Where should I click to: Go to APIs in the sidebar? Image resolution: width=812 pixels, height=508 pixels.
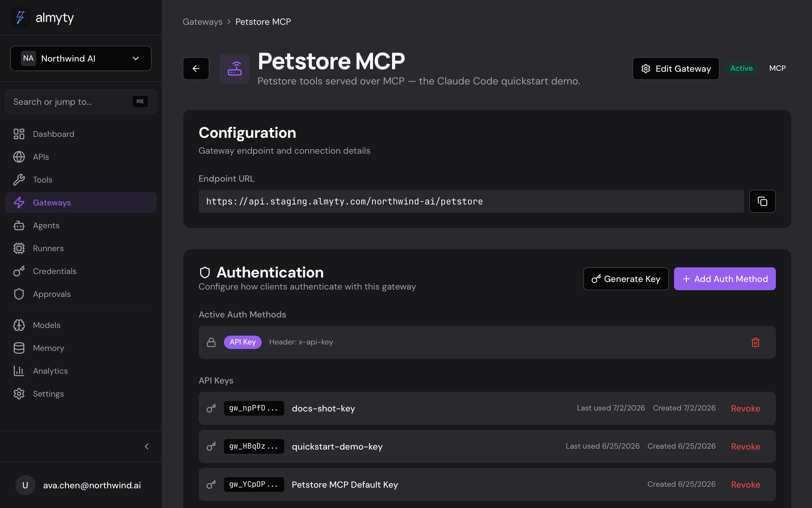tap(81, 157)
